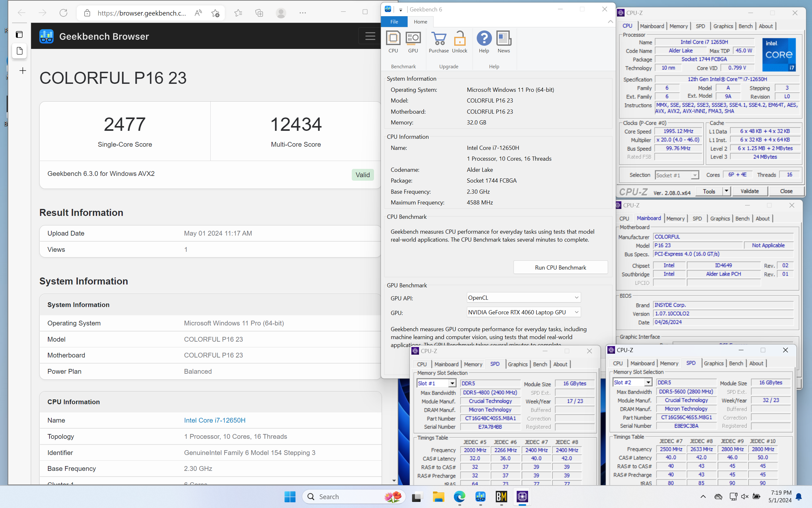Click the CPU benchmark icon in Geekbench ribbon
This screenshot has width=812, height=508.
[x=393, y=42]
